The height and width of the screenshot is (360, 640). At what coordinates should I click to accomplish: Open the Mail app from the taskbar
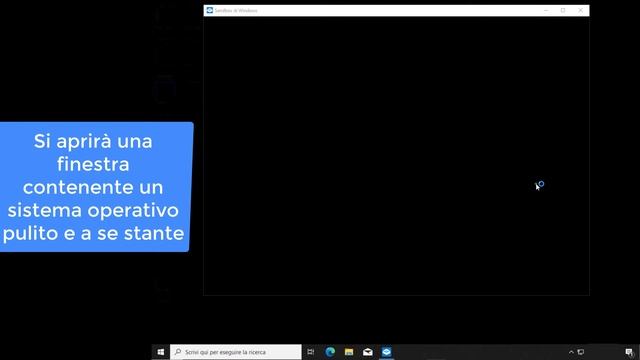pos(367,352)
